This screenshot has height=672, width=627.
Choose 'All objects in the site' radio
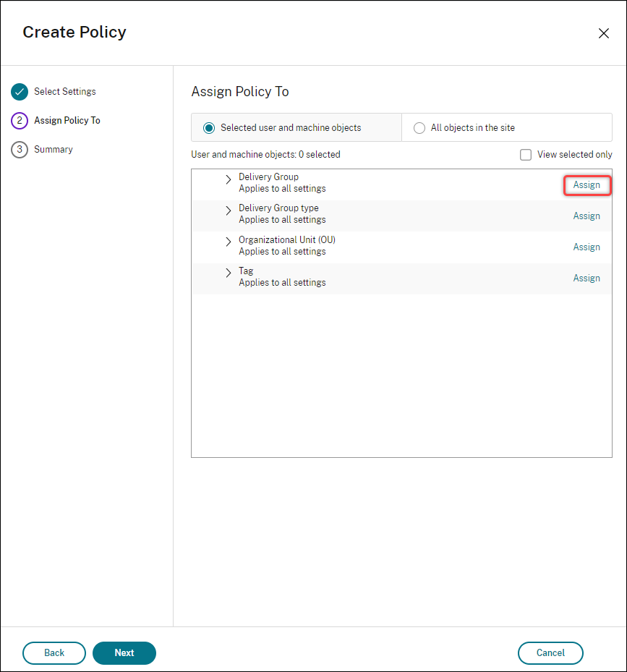(x=419, y=128)
